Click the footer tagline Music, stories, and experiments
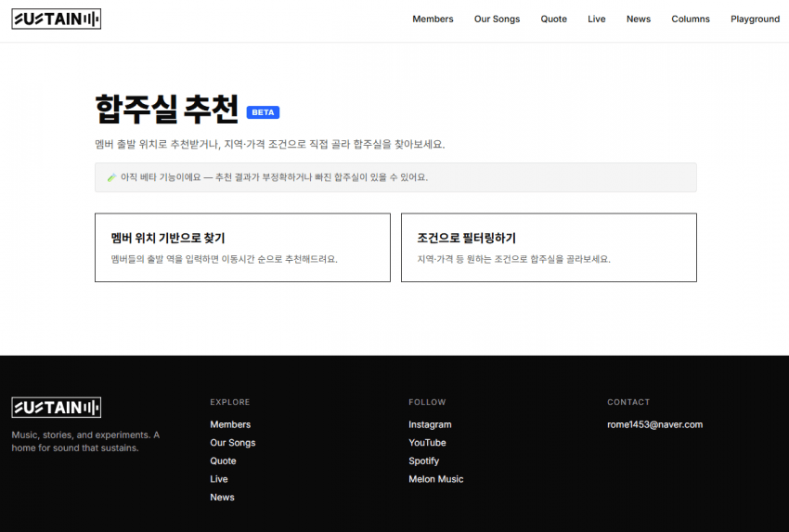789x532 pixels. (85, 441)
